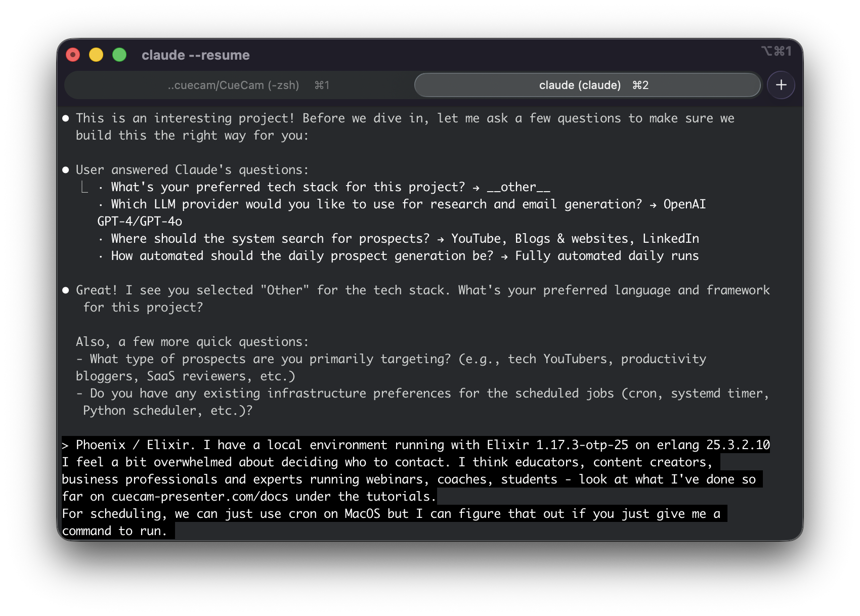This screenshot has height=616, width=860.
Task: Click bullet beside "Great! I see you selected"
Action: tap(66, 290)
